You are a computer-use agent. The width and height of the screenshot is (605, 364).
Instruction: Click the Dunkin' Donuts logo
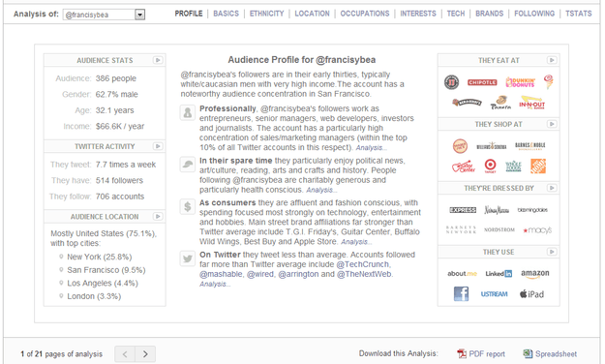[x=520, y=82]
